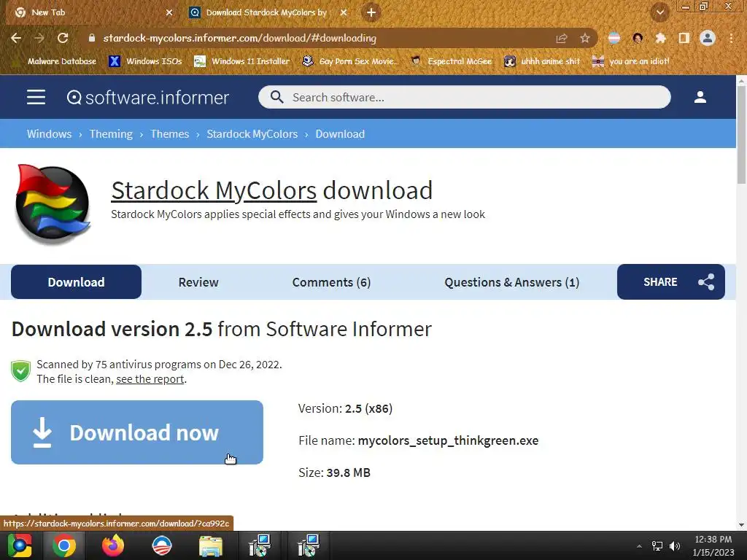Show hidden tray icons arrow
This screenshot has width=747, height=560.
click(x=639, y=546)
